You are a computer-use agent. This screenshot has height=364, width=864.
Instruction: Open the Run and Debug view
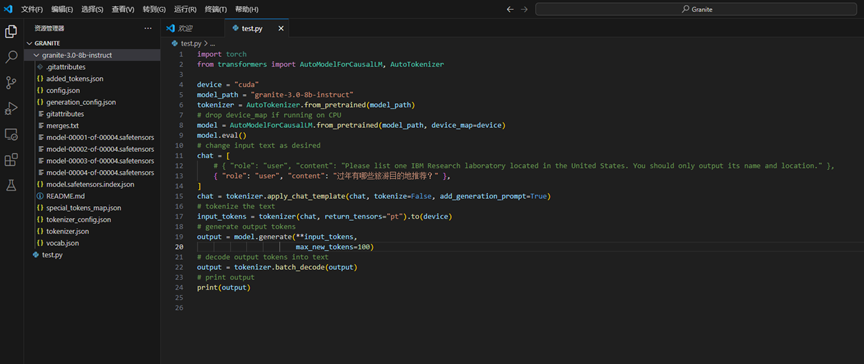click(11, 108)
